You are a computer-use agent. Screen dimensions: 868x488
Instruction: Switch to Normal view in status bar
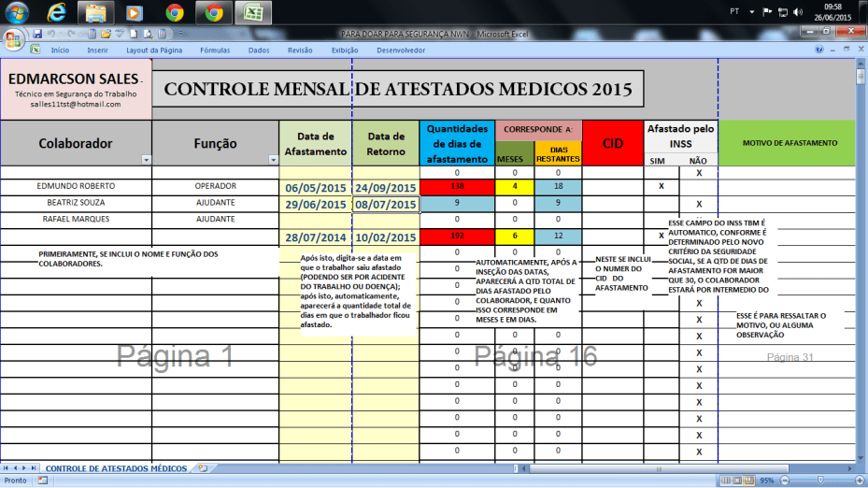[x=726, y=481]
